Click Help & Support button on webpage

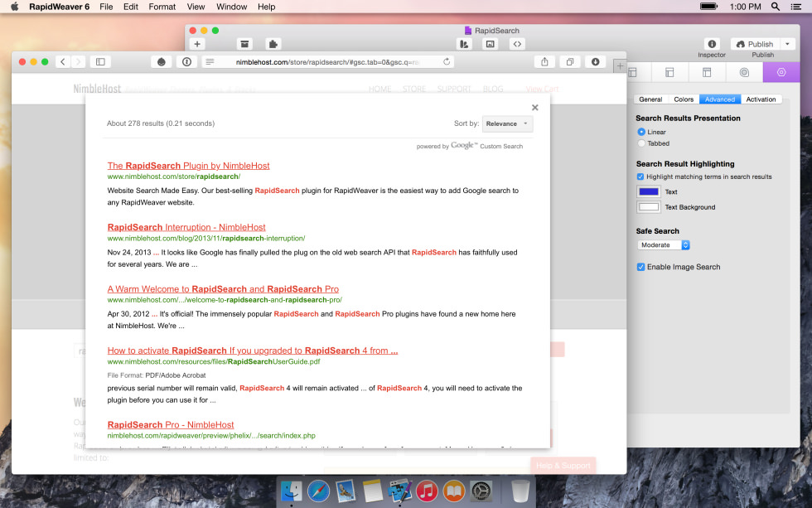point(563,466)
